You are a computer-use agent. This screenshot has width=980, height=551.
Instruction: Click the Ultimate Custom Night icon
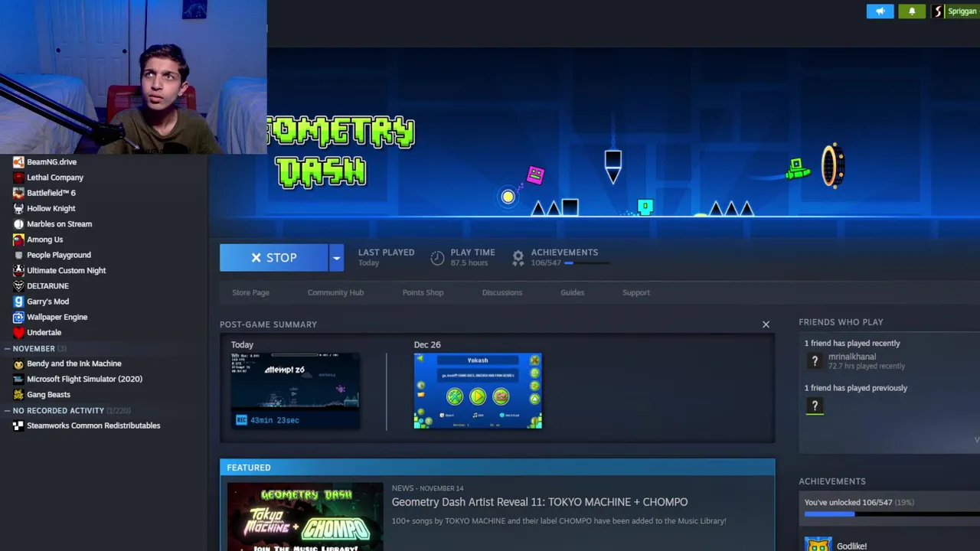coord(18,270)
